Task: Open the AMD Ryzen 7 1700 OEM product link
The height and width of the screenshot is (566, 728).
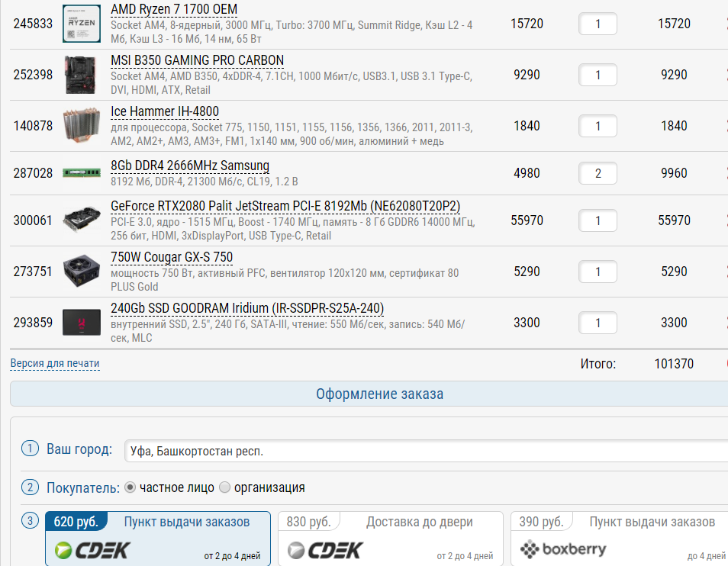Action: [174, 9]
